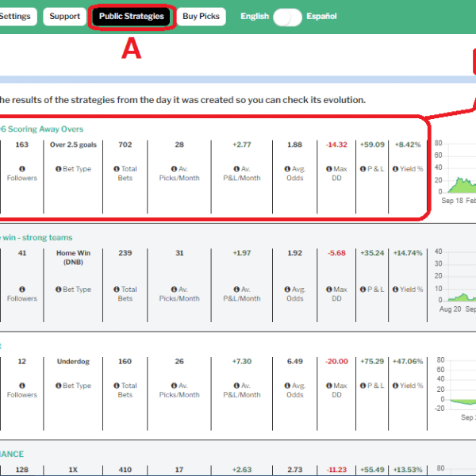This screenshot has width=476, height=476.
Task: Select the +13.53% yield in bottom row
Action: 408,470
